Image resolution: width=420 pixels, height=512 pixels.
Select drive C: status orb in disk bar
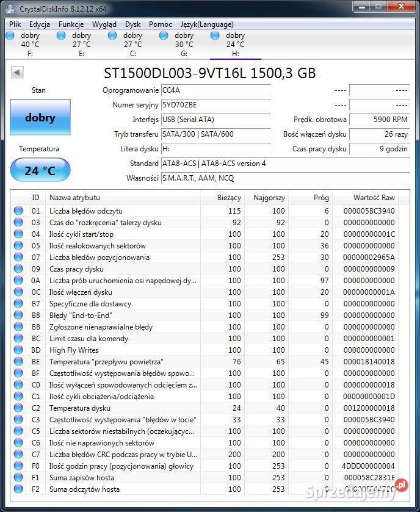coord(112,35)
